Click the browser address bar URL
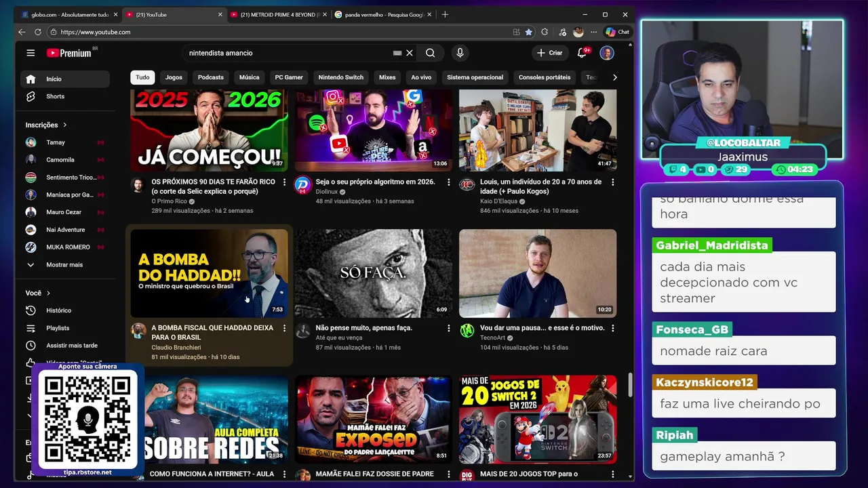 pyautogui.click(x=95, y=32)
